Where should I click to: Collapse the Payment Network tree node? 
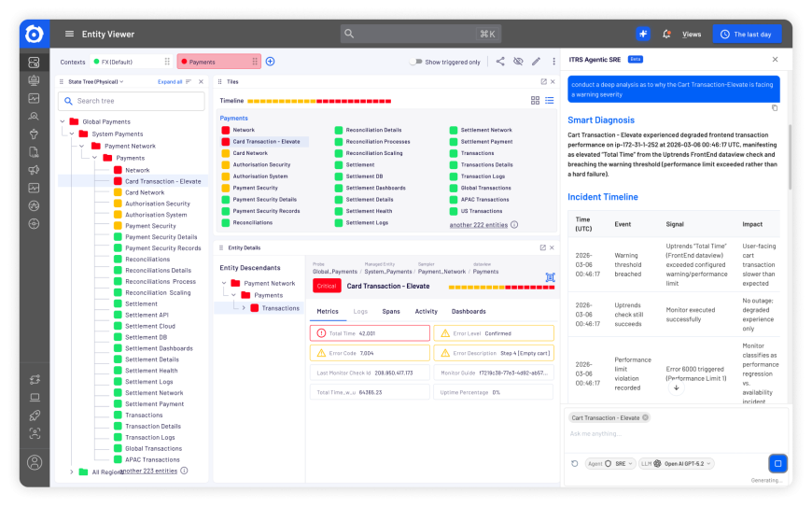click(82, 146)
